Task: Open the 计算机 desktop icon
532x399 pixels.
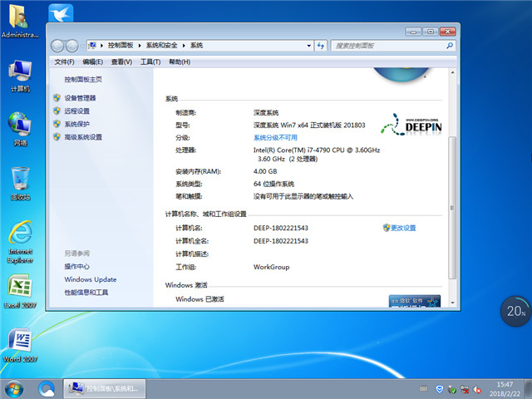Action: (x=20, y=76)
